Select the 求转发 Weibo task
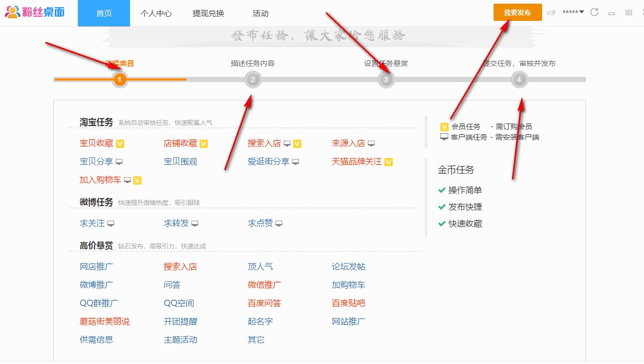 [x=177, y=224]
